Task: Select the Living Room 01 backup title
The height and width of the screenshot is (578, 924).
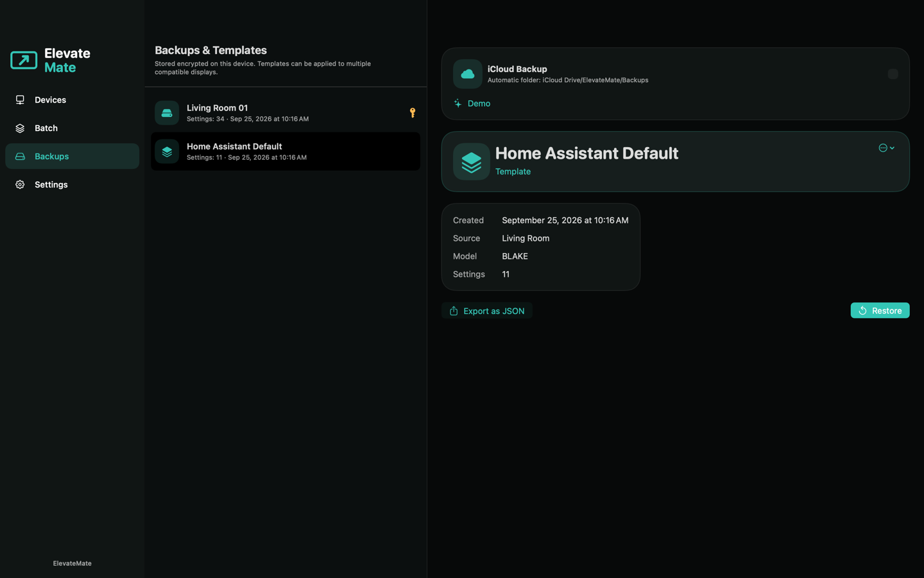Action: tap(217, 108)
